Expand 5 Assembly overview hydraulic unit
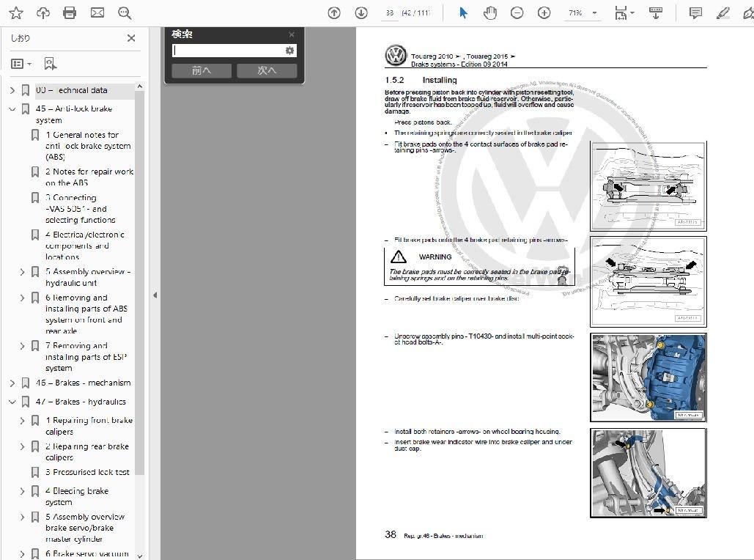This screenshot has width=754, height=560. pyautogui.click(x=22, y=272)
